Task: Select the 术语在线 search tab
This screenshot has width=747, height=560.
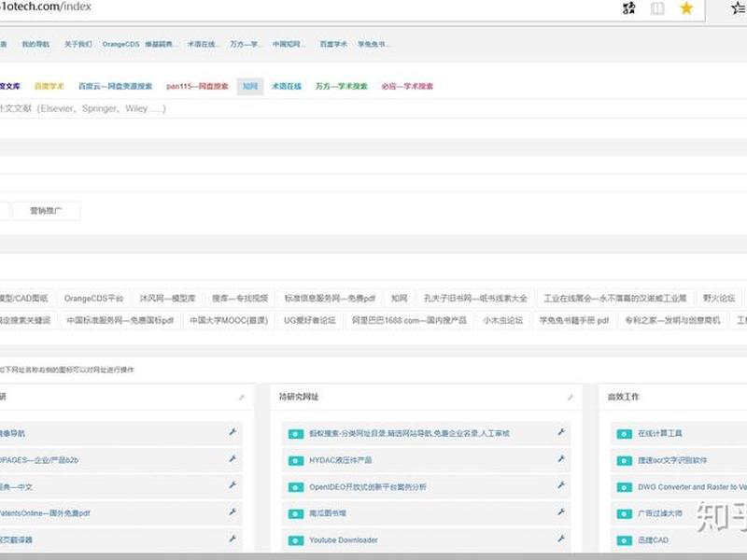Action: (x=287, y=86)
